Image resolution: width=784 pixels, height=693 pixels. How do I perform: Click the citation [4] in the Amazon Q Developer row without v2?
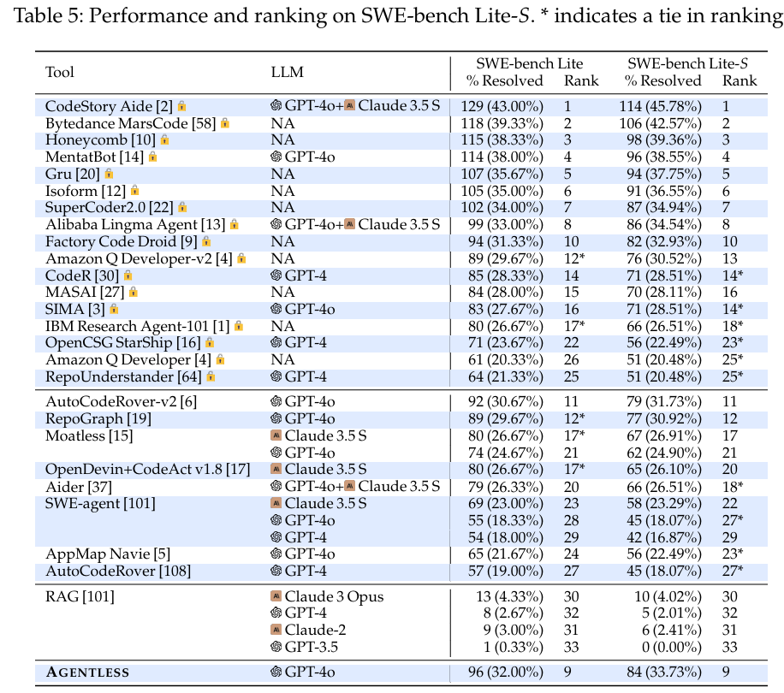(x=203, y=359)
